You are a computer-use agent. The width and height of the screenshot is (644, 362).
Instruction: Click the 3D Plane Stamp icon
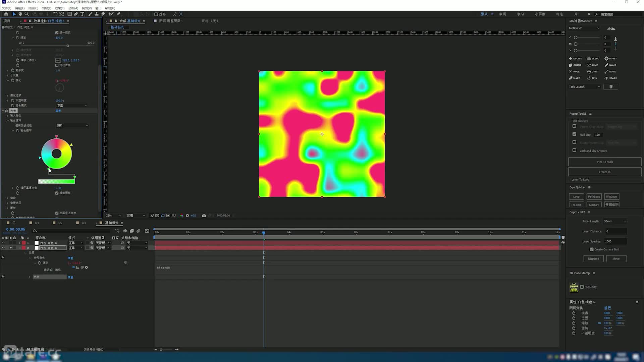point(574,287)
